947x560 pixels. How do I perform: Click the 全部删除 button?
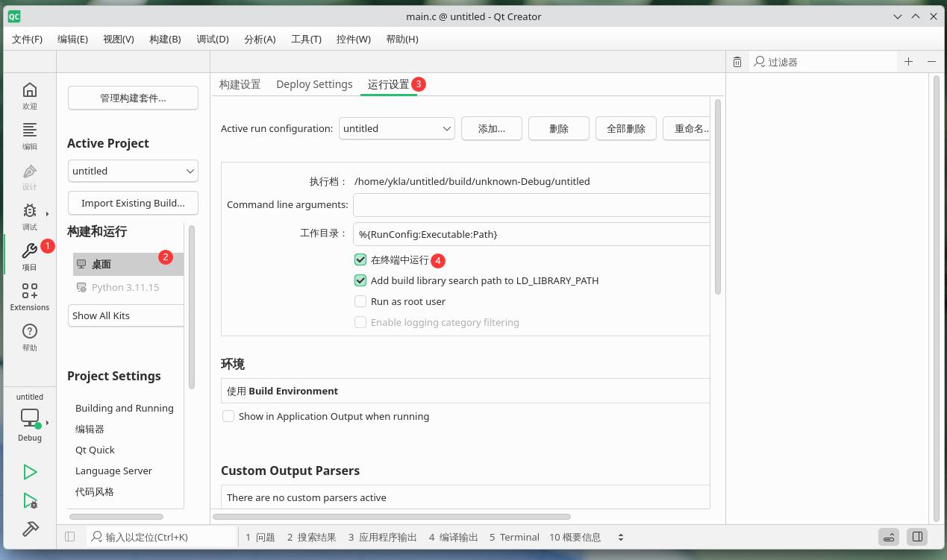pyautogui.click(x=626, y=128)
